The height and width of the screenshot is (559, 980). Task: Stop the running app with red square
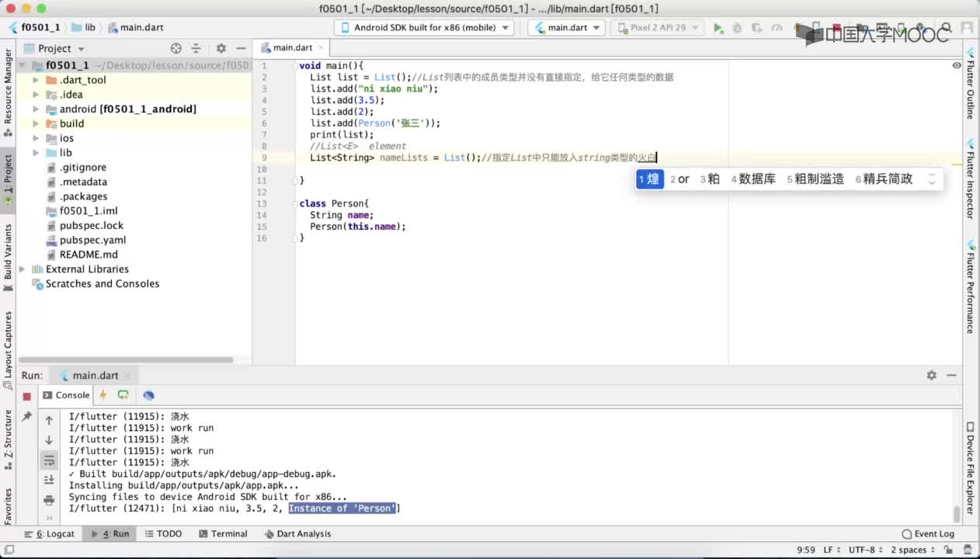coord(26,396)
